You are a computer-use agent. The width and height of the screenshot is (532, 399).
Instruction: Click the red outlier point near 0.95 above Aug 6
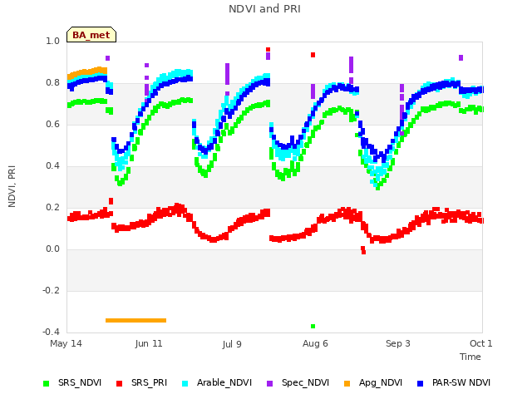[x=313, y=55]
